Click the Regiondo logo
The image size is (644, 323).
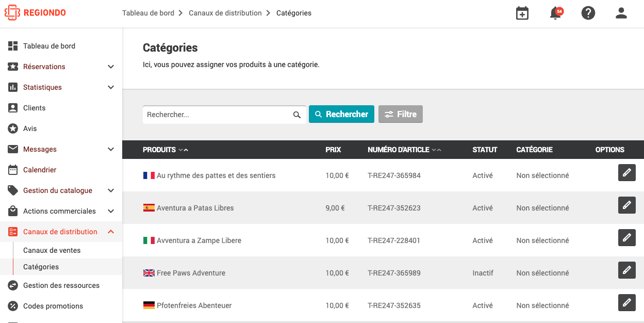[35, 13]
